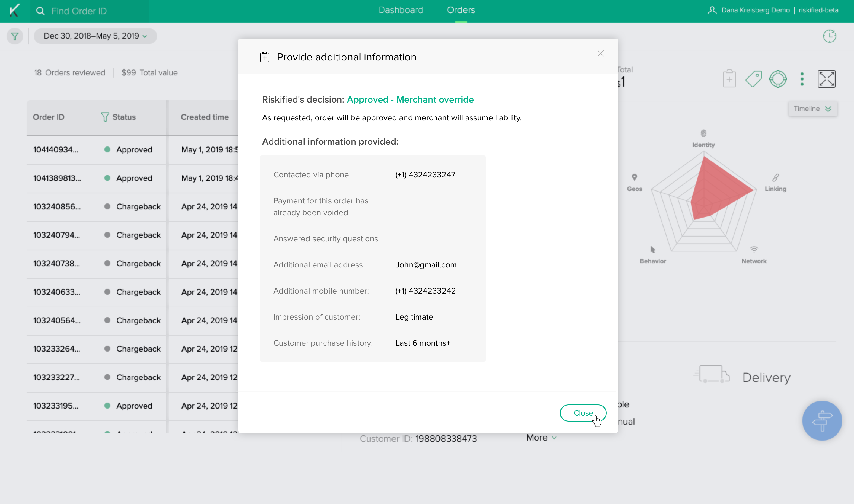This screenshot has width=854, height=504.
Task: Click the Linking chain icon
Action: coord(775,177)
